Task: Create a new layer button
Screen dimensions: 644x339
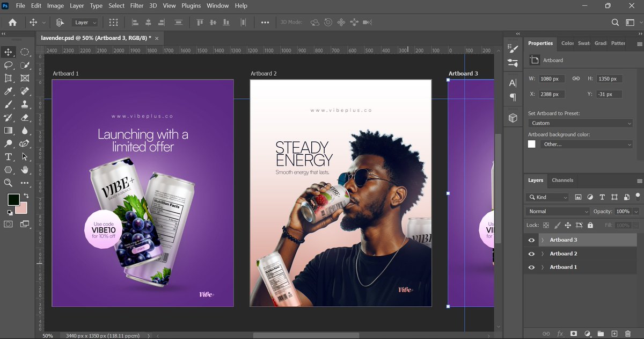Action: [x=614, y=334]
